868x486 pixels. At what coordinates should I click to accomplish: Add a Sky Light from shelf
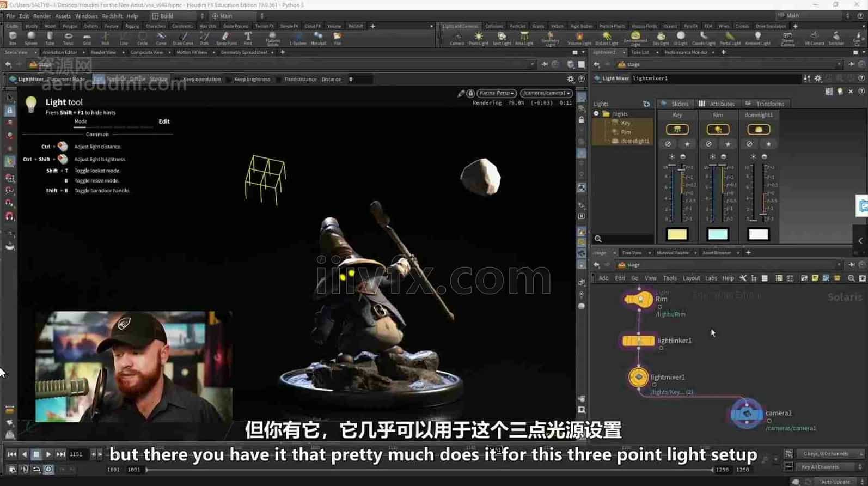(661, 38)
